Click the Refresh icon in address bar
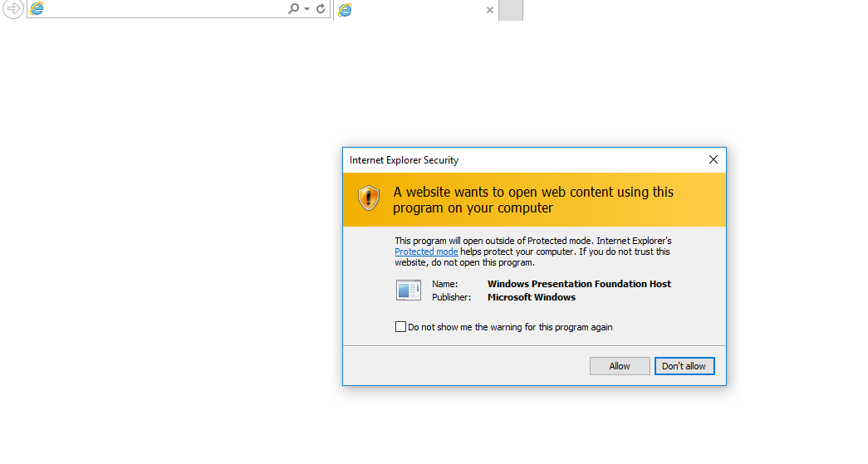This screenshot has width=868, height=464. [321, 8]
